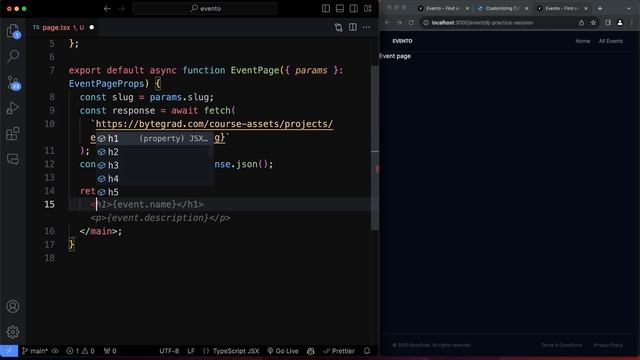Select h2 in the autocomplete list
640x360 pixels.
coord(155,152)
